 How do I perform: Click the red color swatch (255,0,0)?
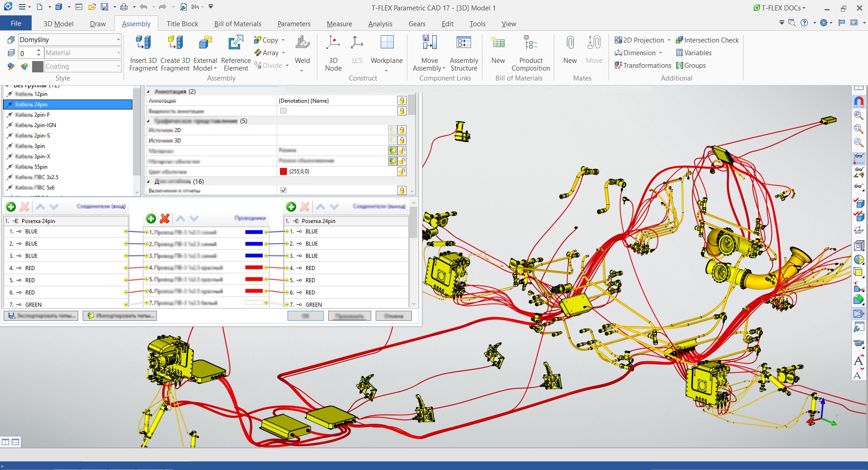coord(283,171)
